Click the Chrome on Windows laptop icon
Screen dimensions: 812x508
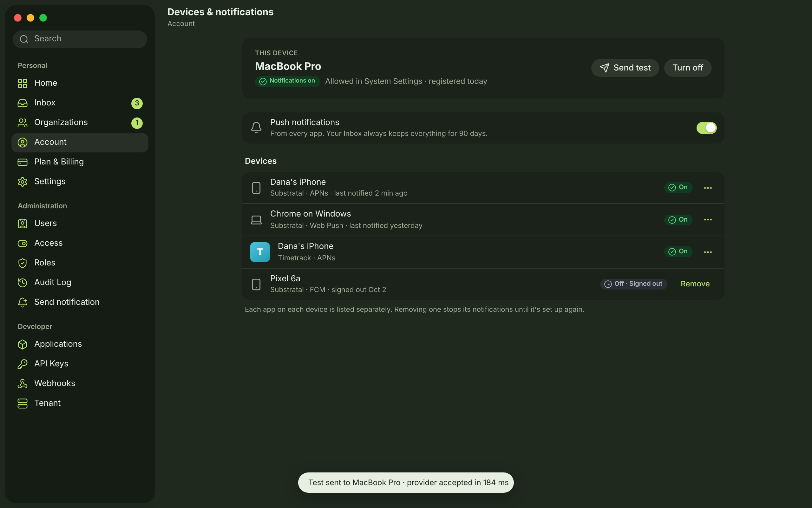pyautogui.click(x=256, y=220)
